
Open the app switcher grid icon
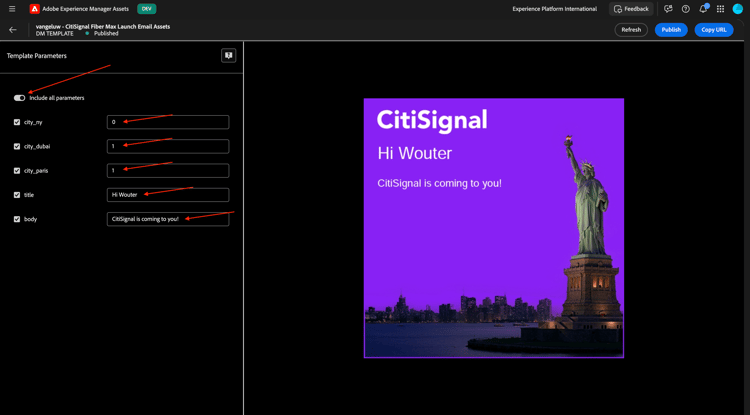720,9
